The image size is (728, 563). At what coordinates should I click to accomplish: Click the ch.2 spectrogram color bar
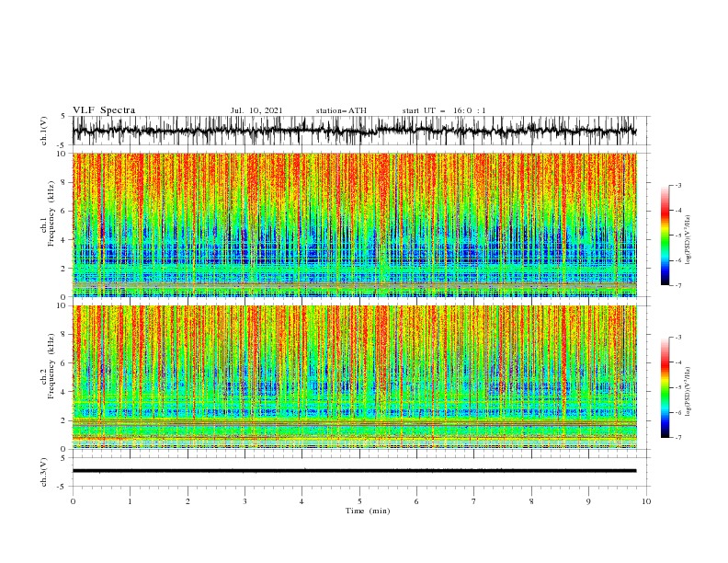coord(665,387)
